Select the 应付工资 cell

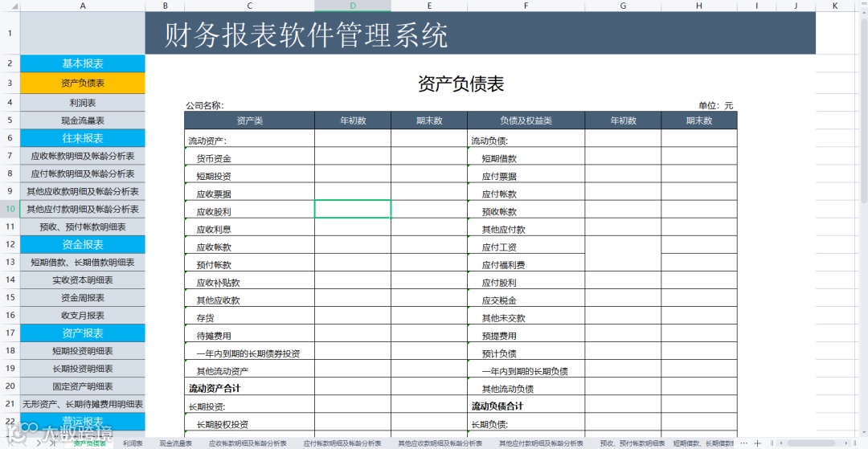526,245
